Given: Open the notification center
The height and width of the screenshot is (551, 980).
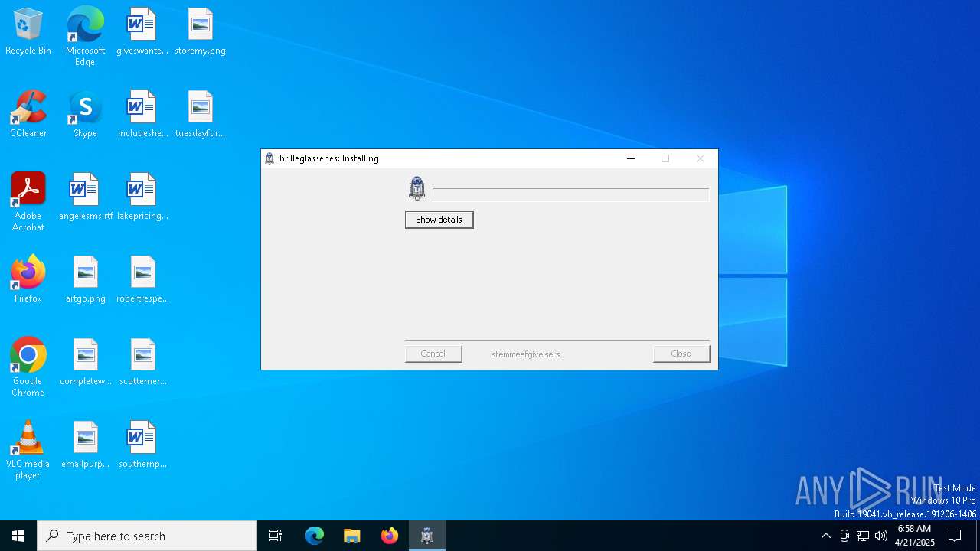Looking at the screenshot, I should click(955, 536).
